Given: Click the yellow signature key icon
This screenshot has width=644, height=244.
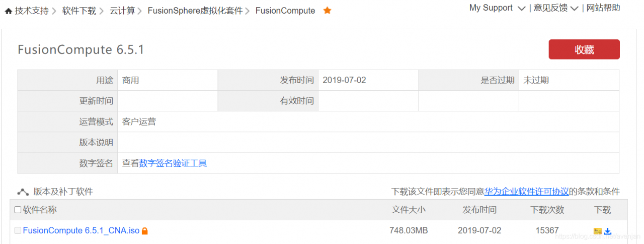Looking at the screenshot, I should pyautogui.click(x=598, y=231).
